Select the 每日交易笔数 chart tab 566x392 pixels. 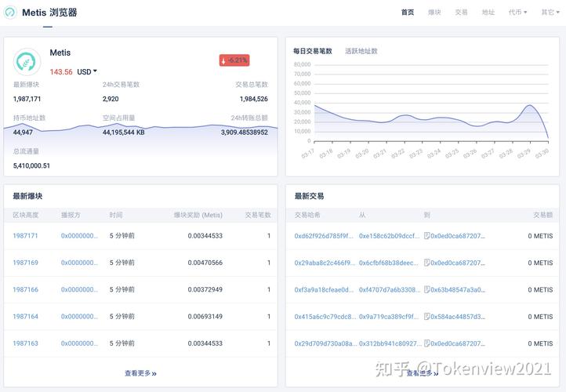(313, 51)
